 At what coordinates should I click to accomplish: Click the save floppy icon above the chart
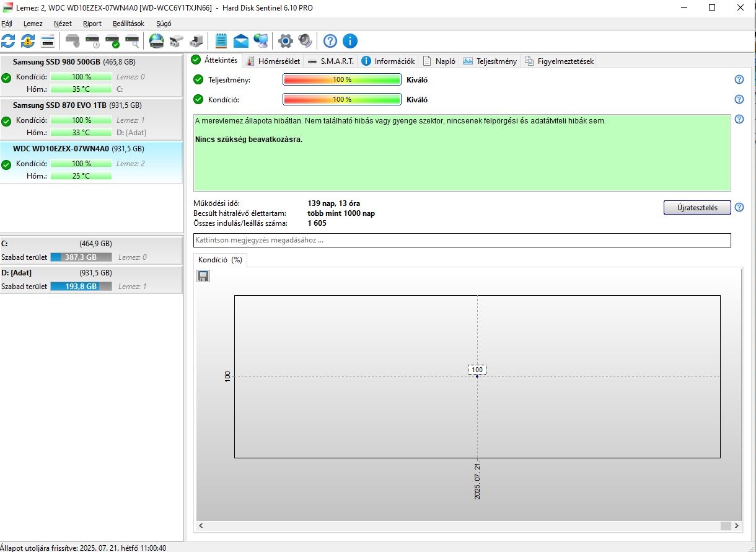203,276
